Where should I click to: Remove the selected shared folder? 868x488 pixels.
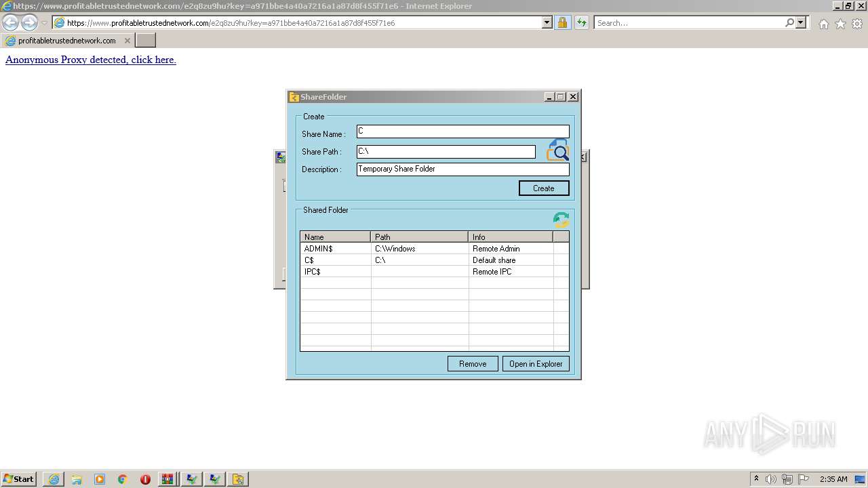point(473,364)
